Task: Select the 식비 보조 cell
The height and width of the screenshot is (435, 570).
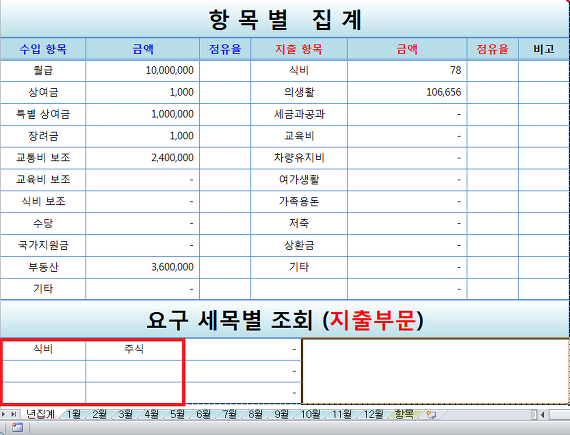Action: [43, 201]
